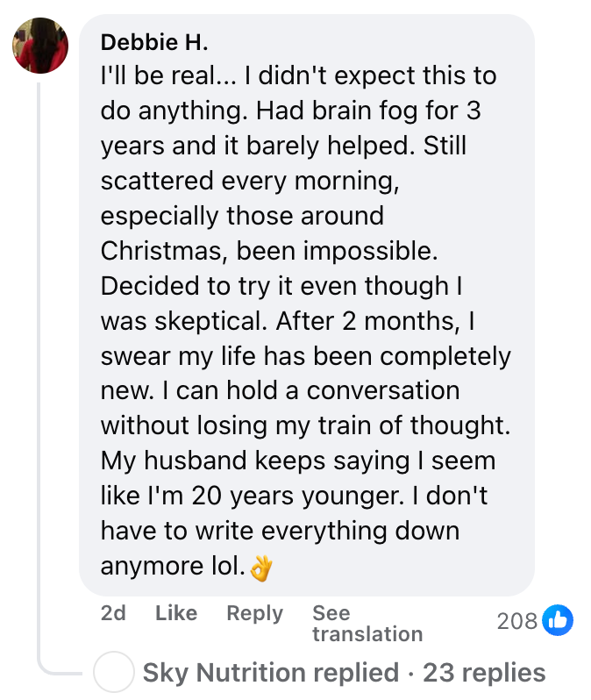Open Debbie H.'s profile picture
The height and width of the screenshot is (700, 591).
(x=39, y=46)
